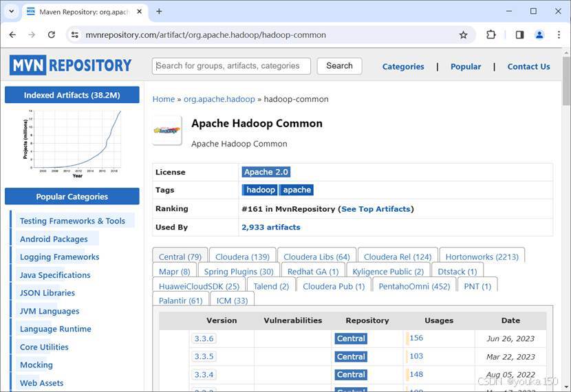Viewport: 571px width, 392px height.
Task: Close the Maven Repository tab
Action: pyautogui.click(x=139, y=12)
